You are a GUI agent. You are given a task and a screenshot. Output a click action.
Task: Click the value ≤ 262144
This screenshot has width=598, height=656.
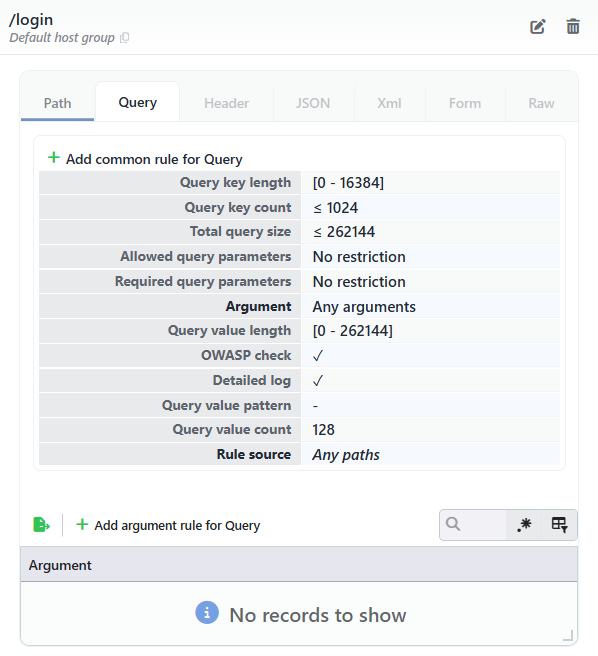point(344,232)
